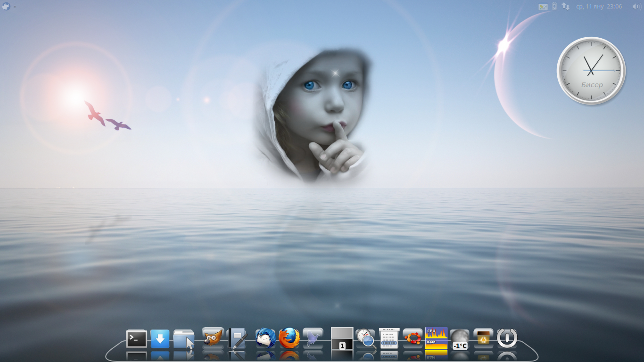This screenshot has height=362, width=644.
Task: Click the power logout button in dock
Action: (x=507, y=338)
